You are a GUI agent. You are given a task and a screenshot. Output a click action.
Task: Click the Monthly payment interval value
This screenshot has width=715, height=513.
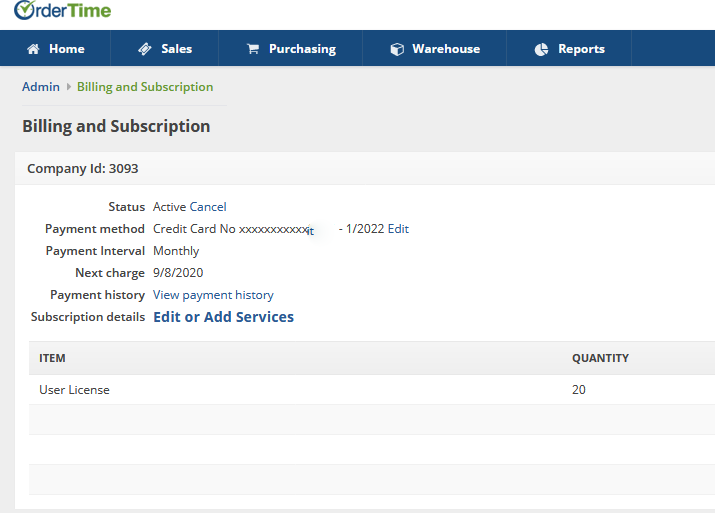(x=176, y=251)
